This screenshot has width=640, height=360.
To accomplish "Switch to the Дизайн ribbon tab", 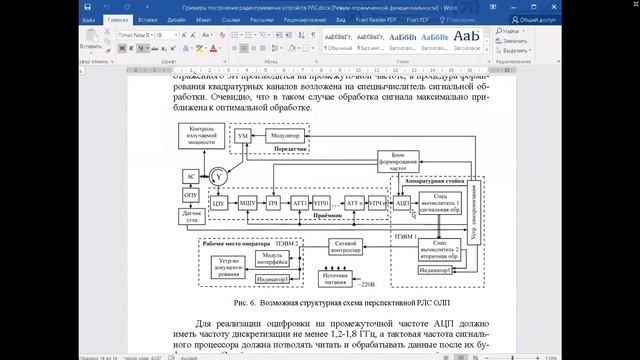I will click(x=176, y=20).
